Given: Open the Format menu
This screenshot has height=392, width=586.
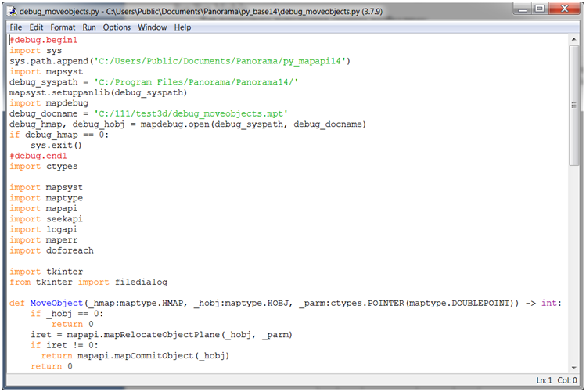Looking at the screenshot, I should [x=63, y=27].
